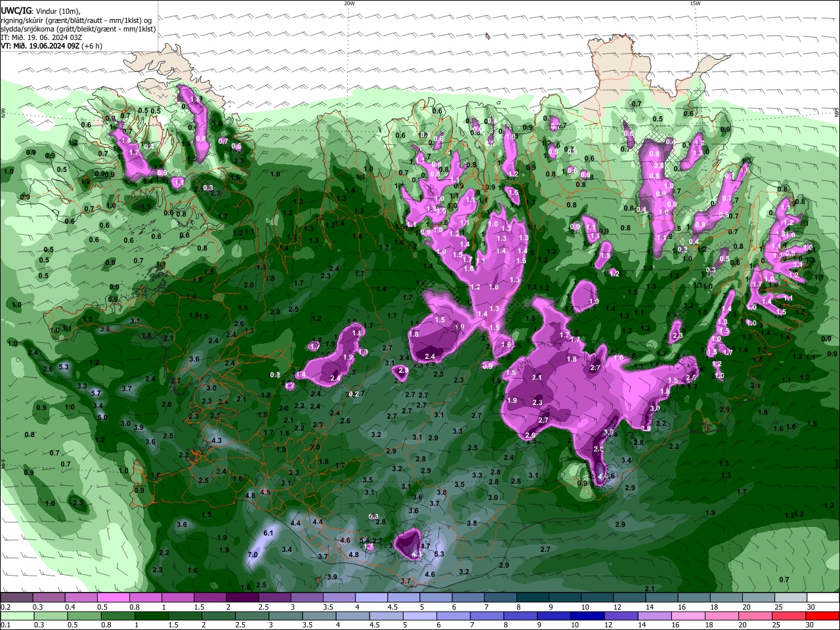This screenshot has height=630, width=840.
Task: Click the '30' label under the snow scale
Action: [x=811, y=607]
